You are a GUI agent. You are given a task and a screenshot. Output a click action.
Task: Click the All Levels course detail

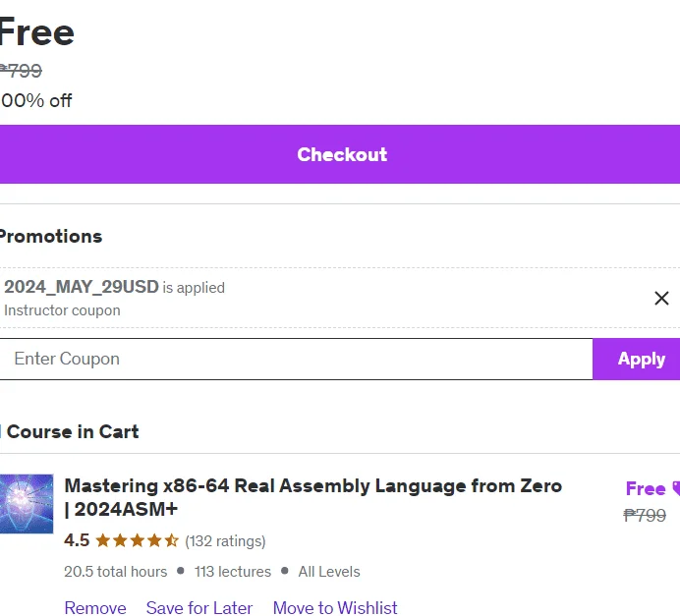click(329, 572)
